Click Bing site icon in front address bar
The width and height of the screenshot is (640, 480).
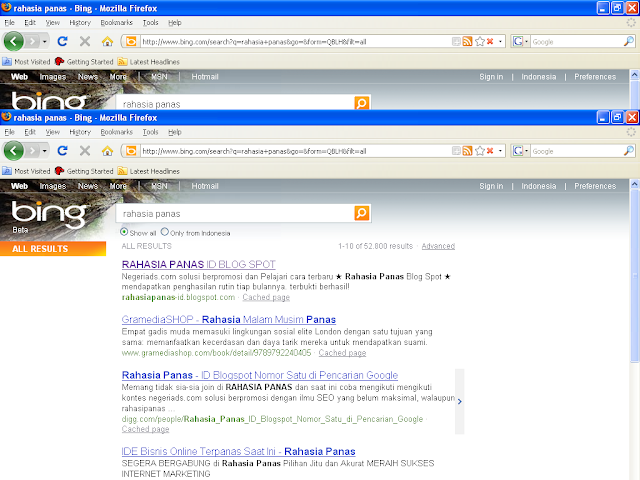tap(131, 151)
